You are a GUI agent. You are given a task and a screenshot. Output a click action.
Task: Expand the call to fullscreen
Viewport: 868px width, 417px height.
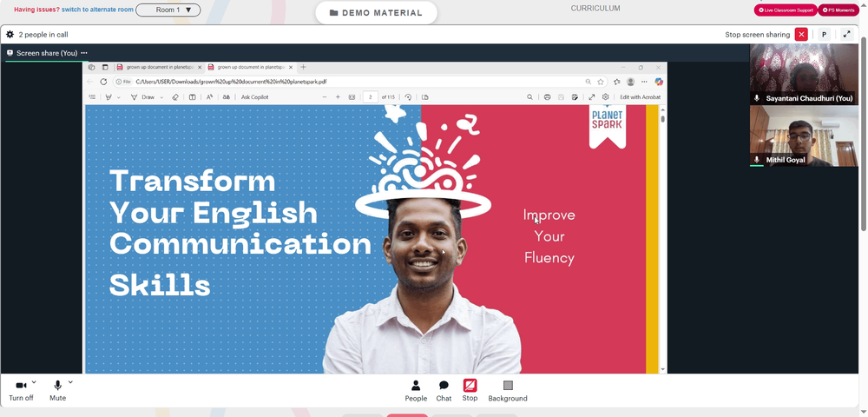[x=846, y=35]
